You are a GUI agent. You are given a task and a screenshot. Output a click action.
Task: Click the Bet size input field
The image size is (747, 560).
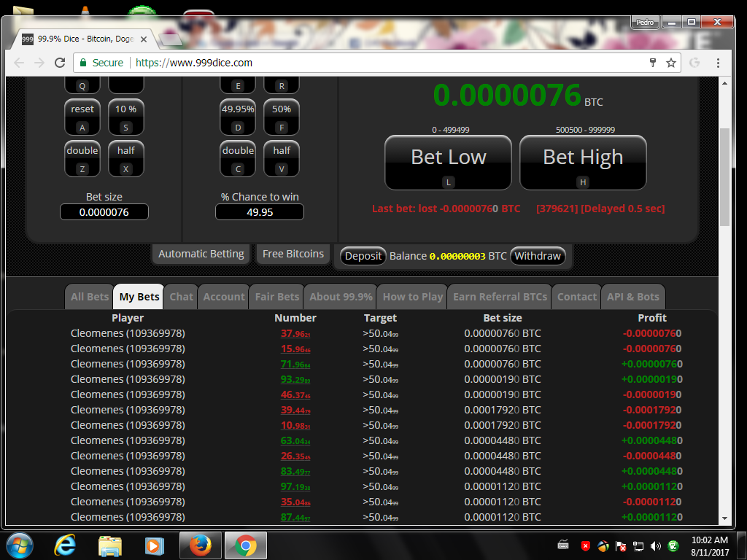pyautogui.click(x=104, y=212)
